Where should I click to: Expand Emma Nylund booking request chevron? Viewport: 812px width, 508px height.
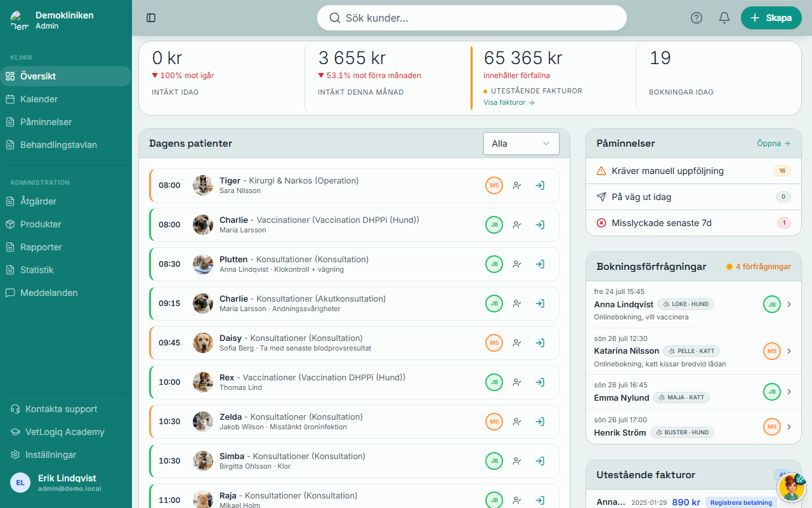pos(789,392)
